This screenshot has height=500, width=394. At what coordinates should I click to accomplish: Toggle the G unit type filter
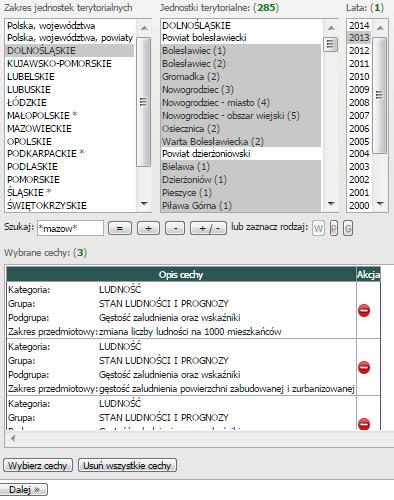pos(348,229)
